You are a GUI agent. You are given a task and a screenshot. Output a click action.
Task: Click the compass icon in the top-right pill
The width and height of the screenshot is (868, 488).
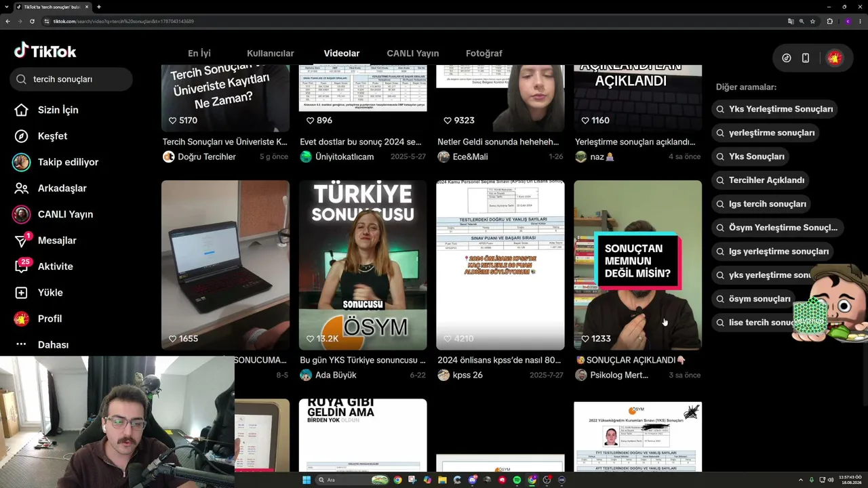click(x=787, y=58)
